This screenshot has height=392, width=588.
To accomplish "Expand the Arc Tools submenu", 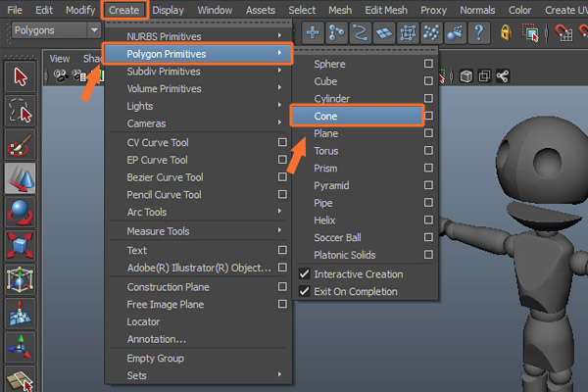I will click(x=198, y=212).
